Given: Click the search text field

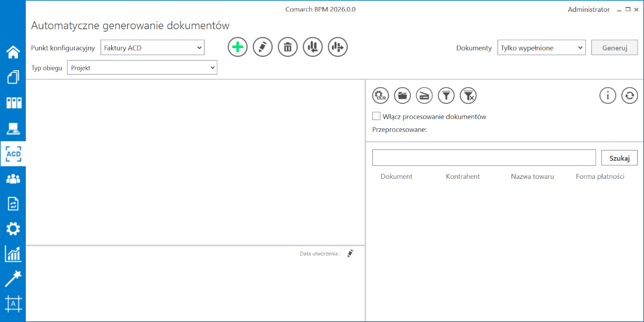Looking at the screenshot, I should click(483, 158).
